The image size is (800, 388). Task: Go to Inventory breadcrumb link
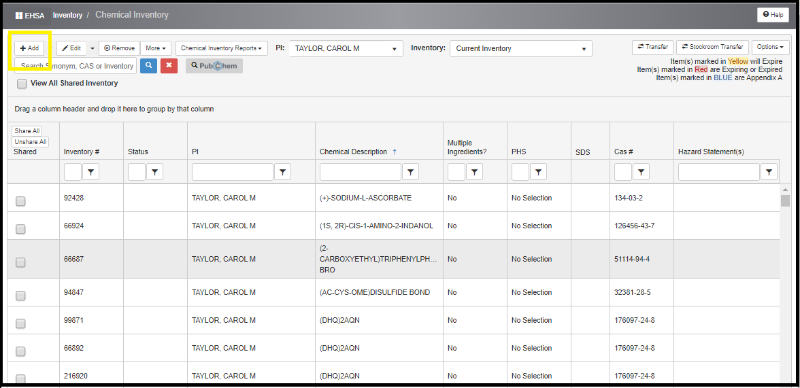[x=67, y=15]
